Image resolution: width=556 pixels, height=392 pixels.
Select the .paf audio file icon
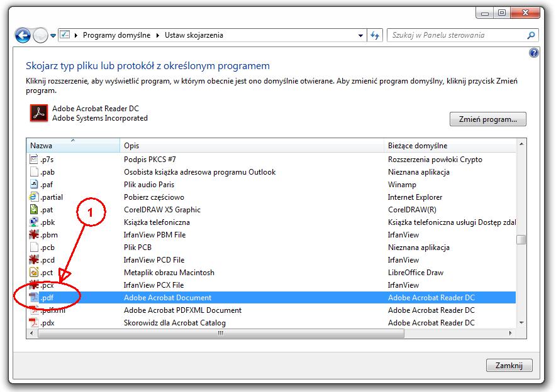[x=34, y=185]
